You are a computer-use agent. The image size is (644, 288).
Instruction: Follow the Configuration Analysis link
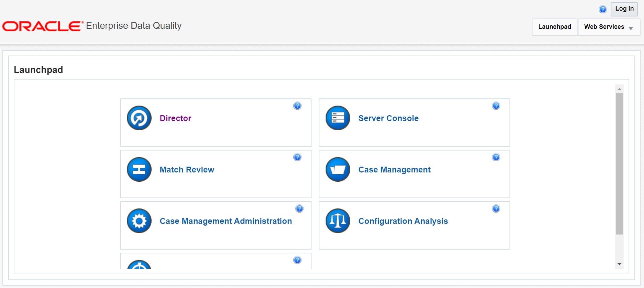[x=403, y=221]
